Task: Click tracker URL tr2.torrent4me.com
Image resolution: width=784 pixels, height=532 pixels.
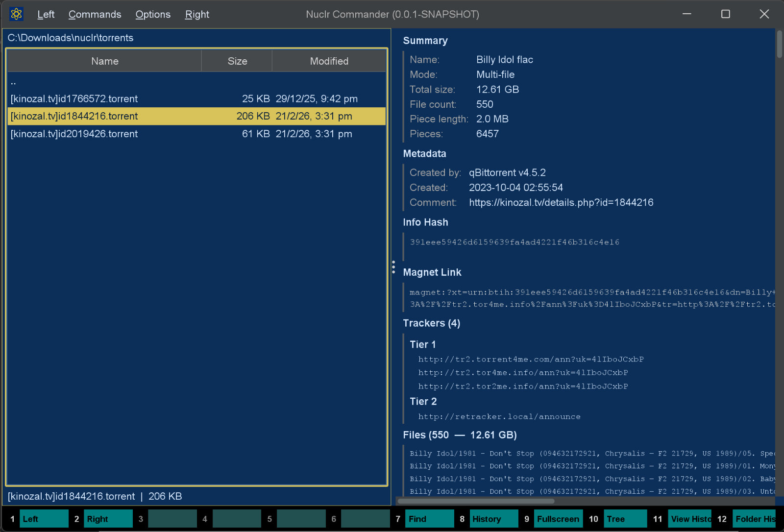Action: [x=531, y=359]
